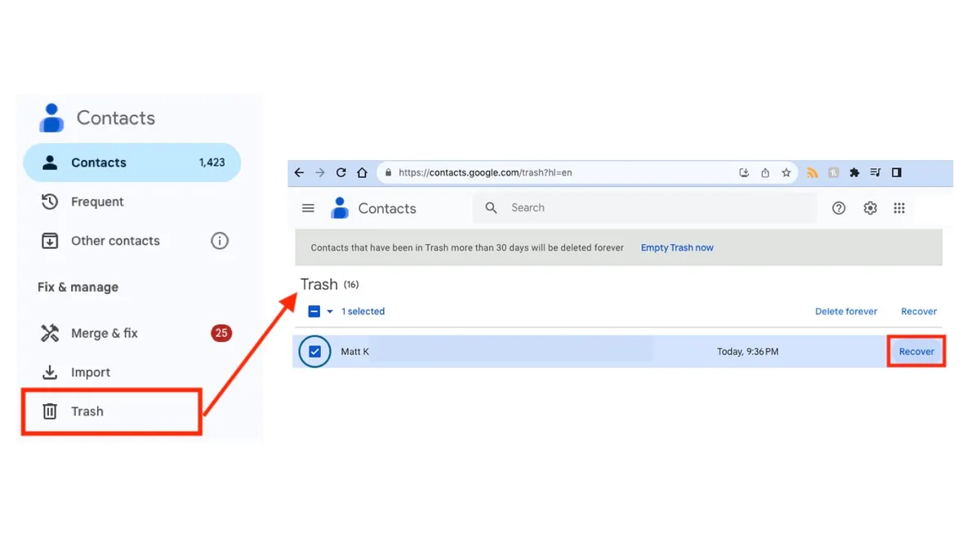This screenshot has height=551, width=980.
Task: Click the 25 badge on Merge & fix
Action: [221, 333]
